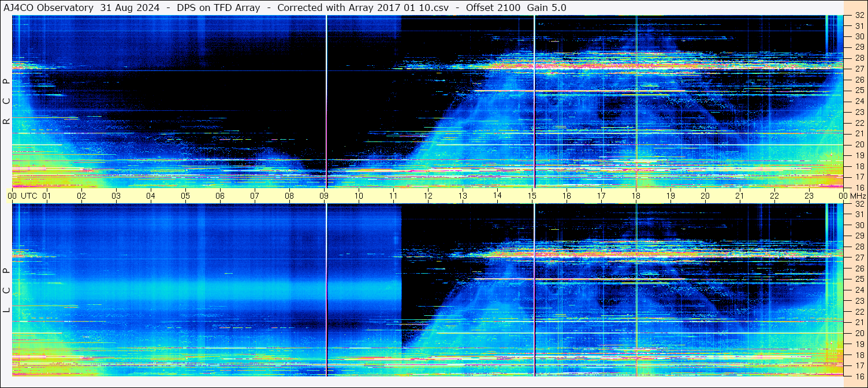Select the 01 hour mark on time axis
868x388 pixels.
point(47,196)
